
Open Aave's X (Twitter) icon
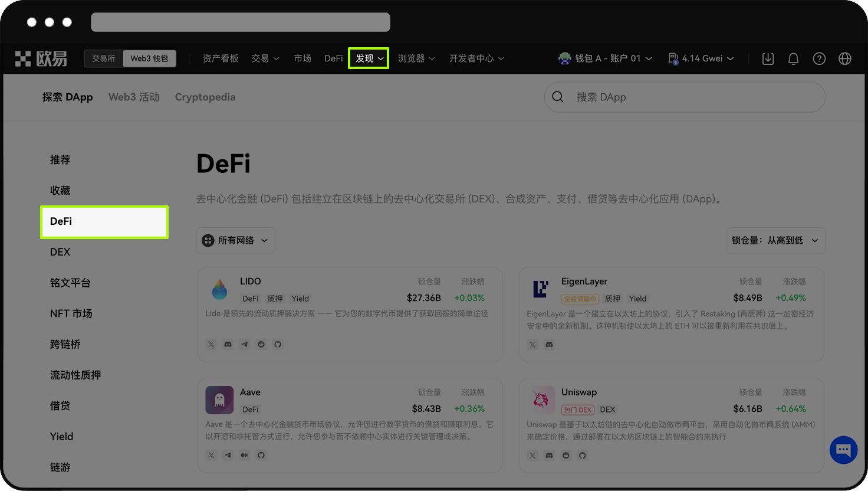[211, 455]
